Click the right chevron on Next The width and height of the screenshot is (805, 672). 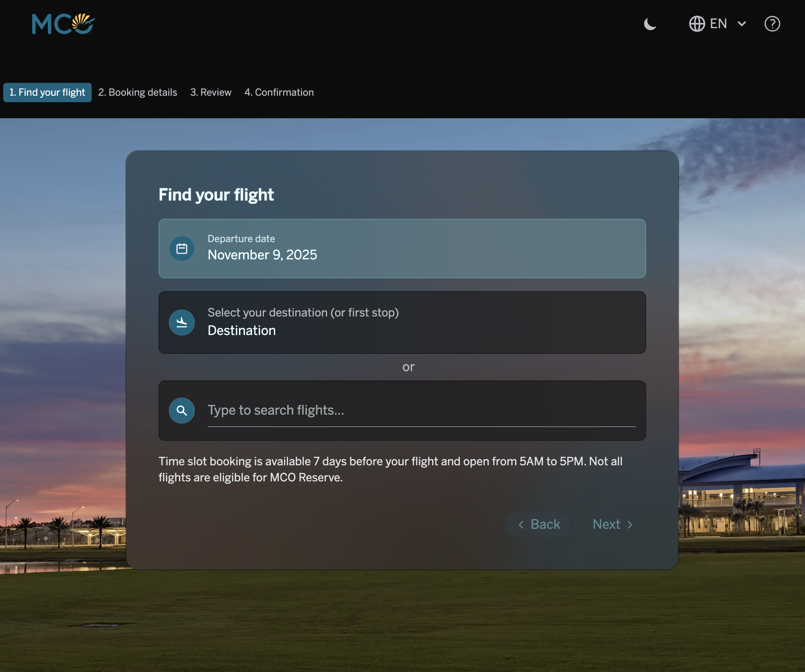click(630, 524)
